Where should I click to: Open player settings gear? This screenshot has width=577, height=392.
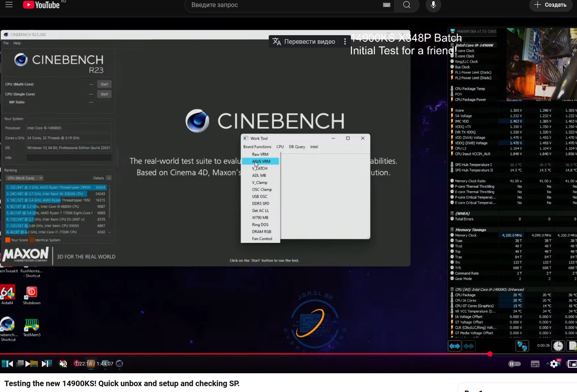tap(554, 364)
